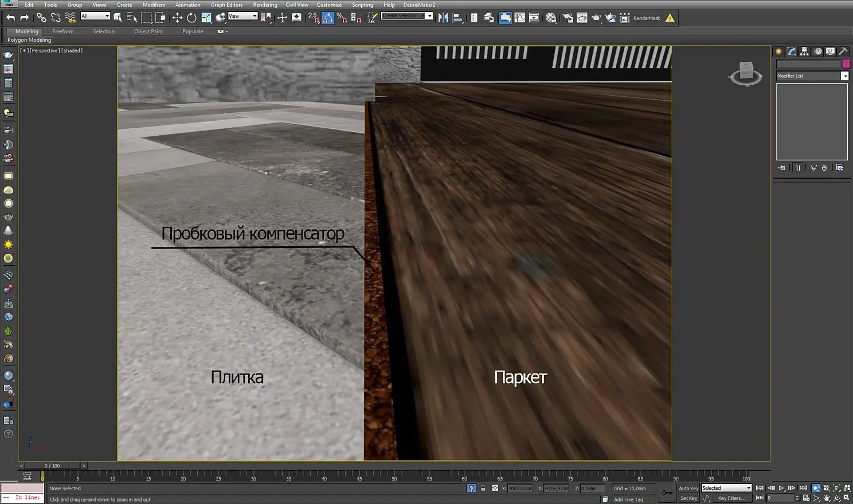853x504 pixels.
Task: Click the Key Filters button
Action: point(732,498)
